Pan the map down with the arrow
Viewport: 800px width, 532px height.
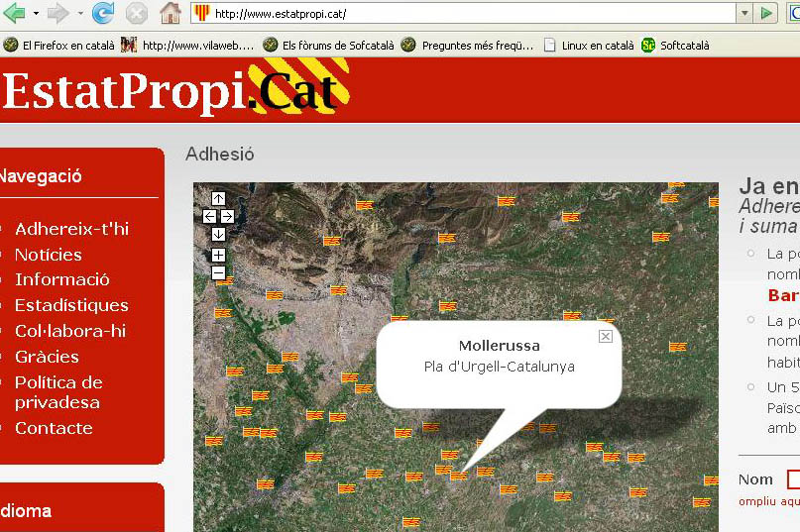coord(218,234)
